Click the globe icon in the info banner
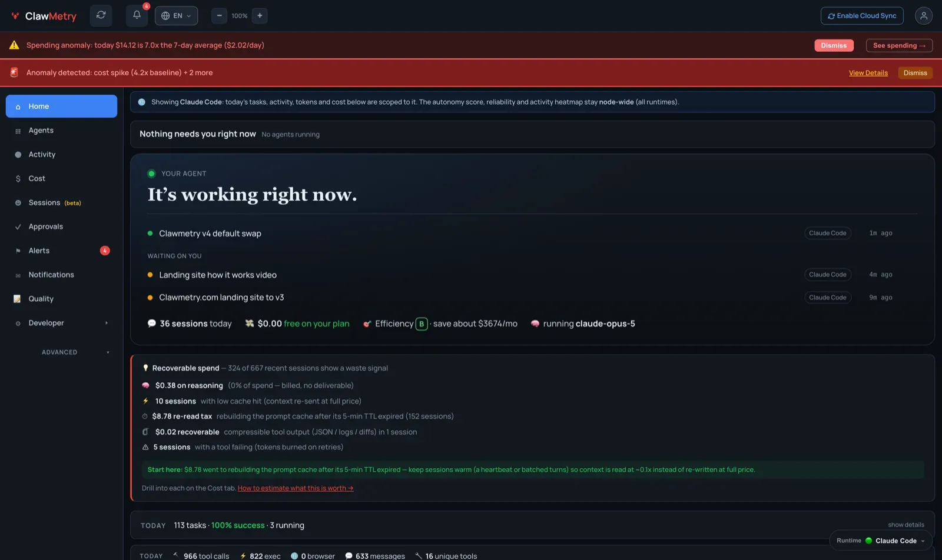 point(141,102)
